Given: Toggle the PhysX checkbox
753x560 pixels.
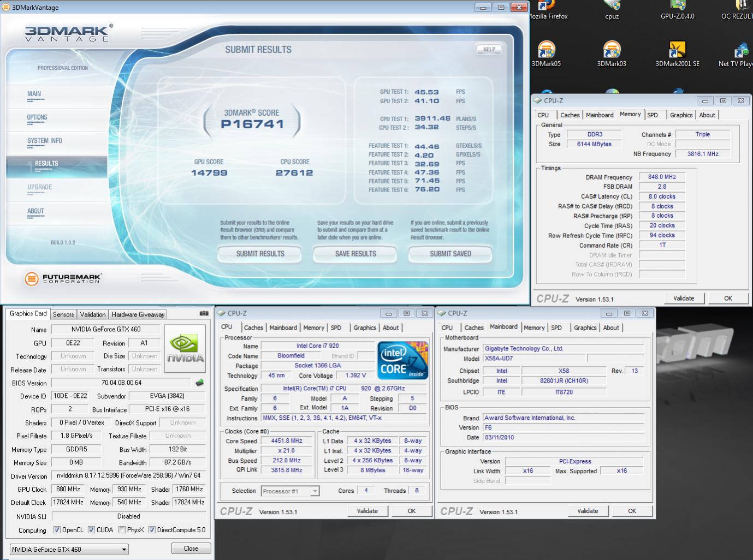Looking at the screenshot, I should [122, 530].
